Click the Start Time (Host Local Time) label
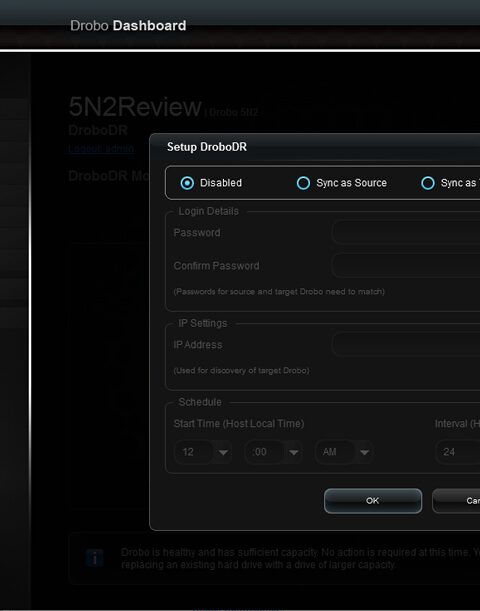480x611 pixels. 239,424
